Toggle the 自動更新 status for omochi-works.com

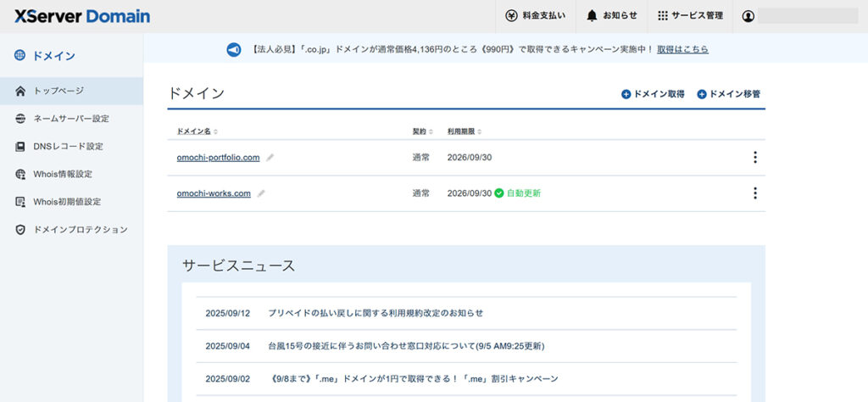pyautogui.click(x=517, y=193)
